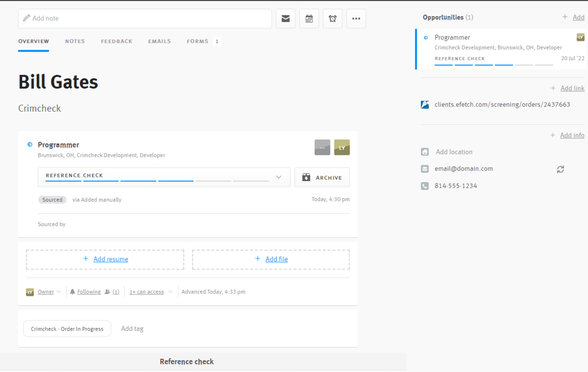
Task: Click the Sourced tag label
Action: pos(52,200)
